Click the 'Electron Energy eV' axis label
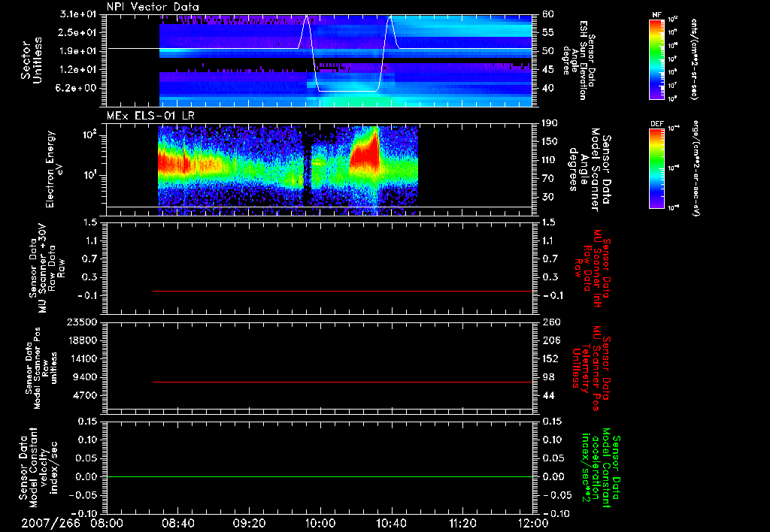The height and width of the screenshot is (532, 770). pos(54,169)
